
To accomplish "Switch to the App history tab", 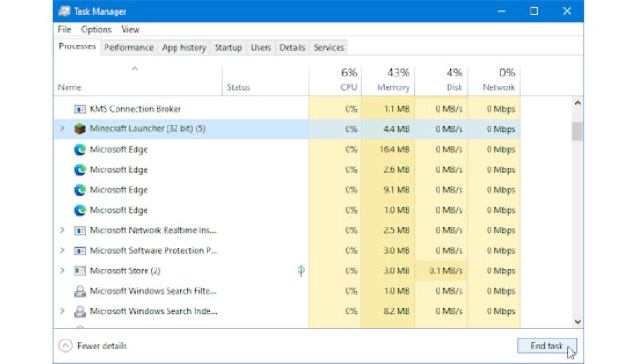I will point(184,47).
